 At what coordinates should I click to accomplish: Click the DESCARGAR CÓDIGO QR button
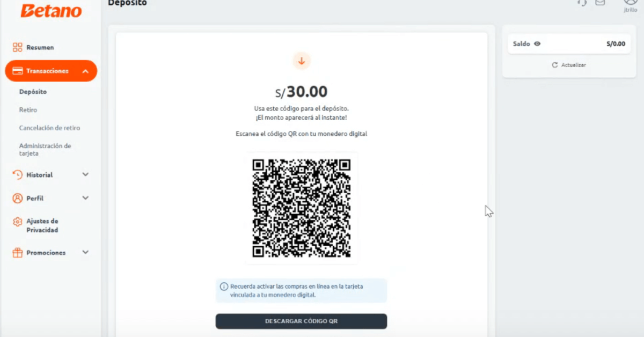301,321
